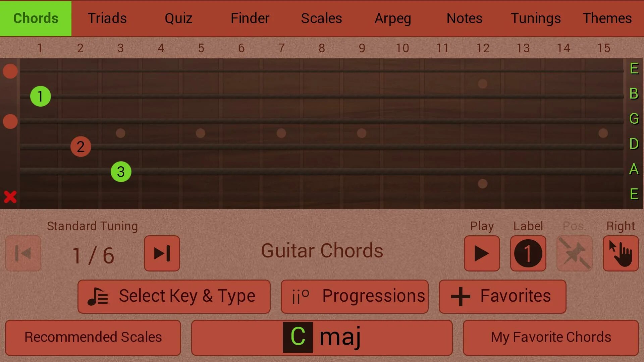644x362 pixels.
Task: Click the skip-to-next chord icon
Action: 162,253
